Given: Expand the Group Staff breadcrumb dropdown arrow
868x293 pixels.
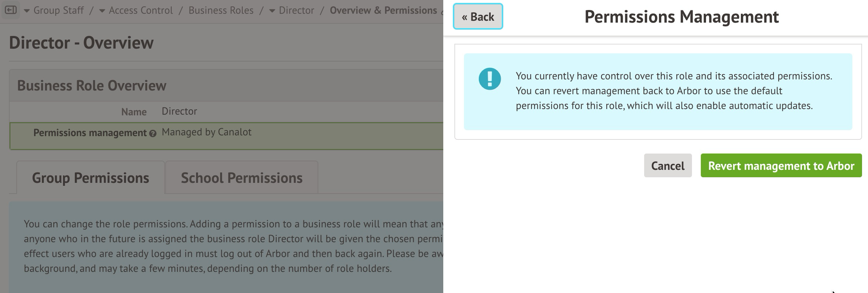Looking at the screenshot, I should pos(27,11).
